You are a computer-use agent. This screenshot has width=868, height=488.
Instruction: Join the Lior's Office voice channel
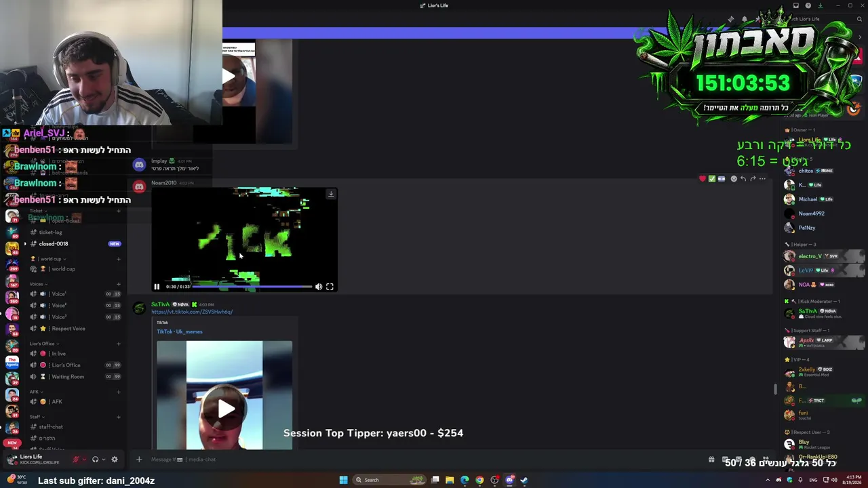click(66, 365)
